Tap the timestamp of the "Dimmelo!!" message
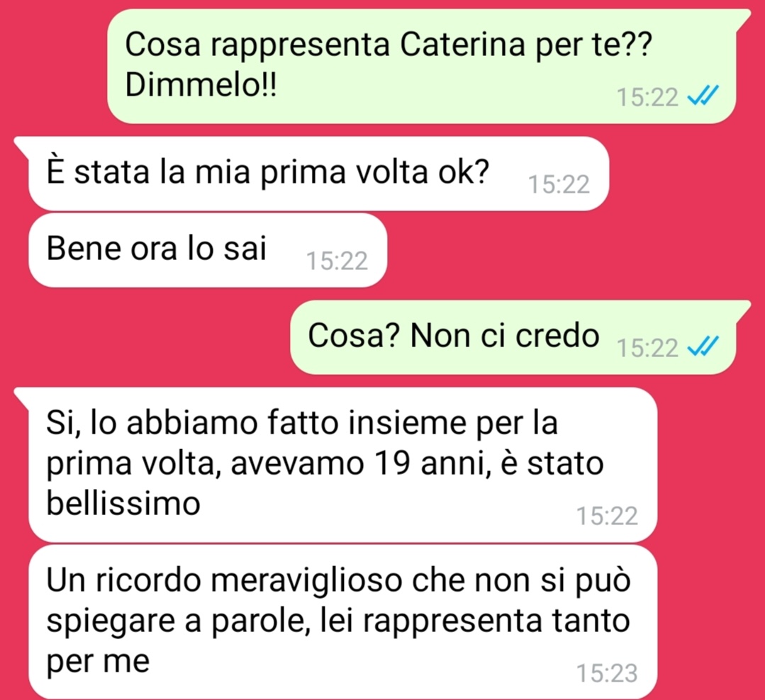765x700 pixels. [x=647, y=97]
